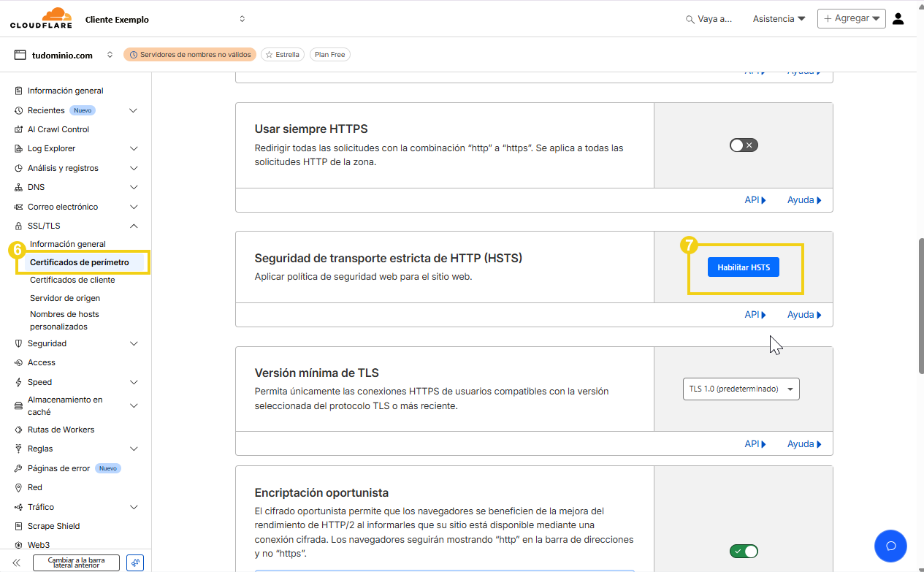Disable the Encriptación oportunista toggle
The image size is (924, 572).
743,551
